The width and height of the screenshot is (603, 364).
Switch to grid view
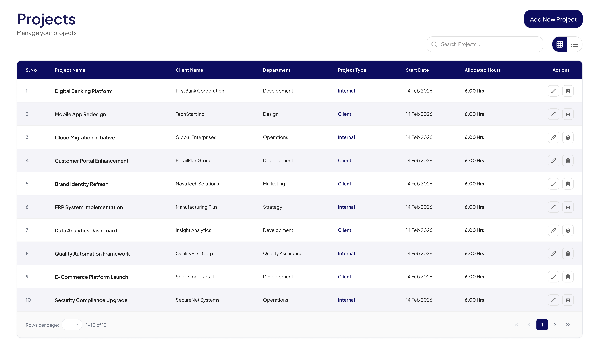click(560, 44)
